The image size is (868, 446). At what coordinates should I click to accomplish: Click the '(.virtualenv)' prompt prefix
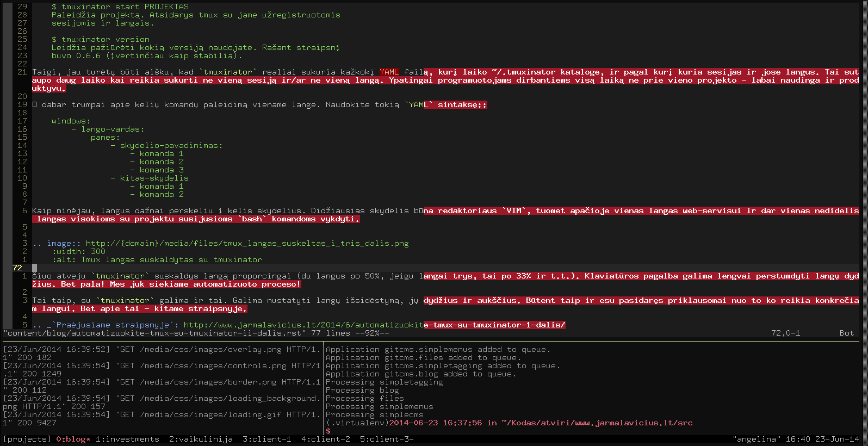point(357,423)
